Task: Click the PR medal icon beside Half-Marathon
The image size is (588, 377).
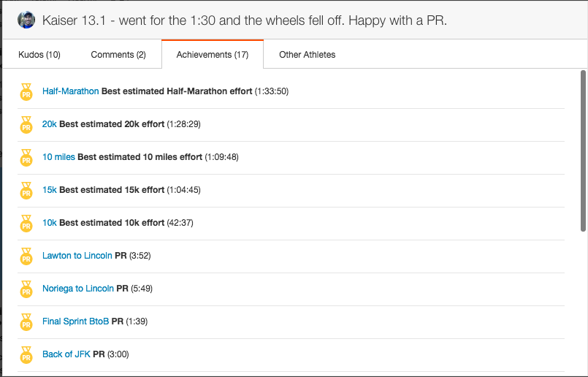Action: pos(26,92)
